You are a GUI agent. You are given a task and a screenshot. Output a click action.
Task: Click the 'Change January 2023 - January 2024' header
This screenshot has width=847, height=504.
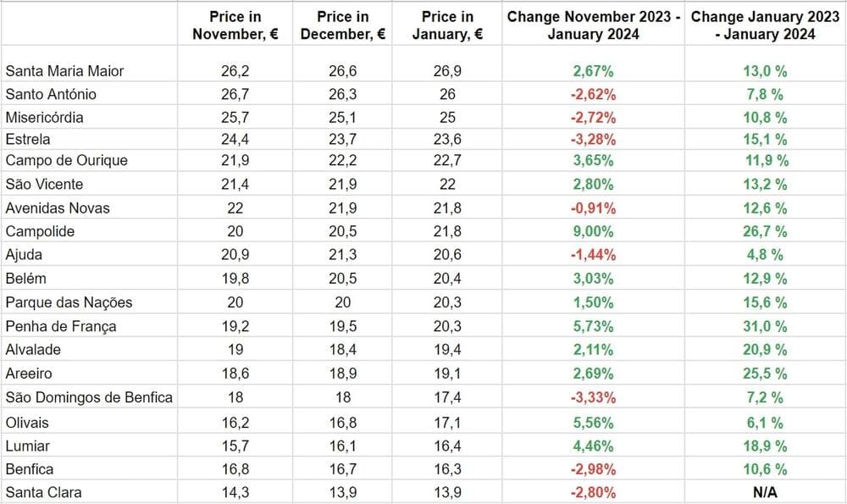tap(764, 25)
